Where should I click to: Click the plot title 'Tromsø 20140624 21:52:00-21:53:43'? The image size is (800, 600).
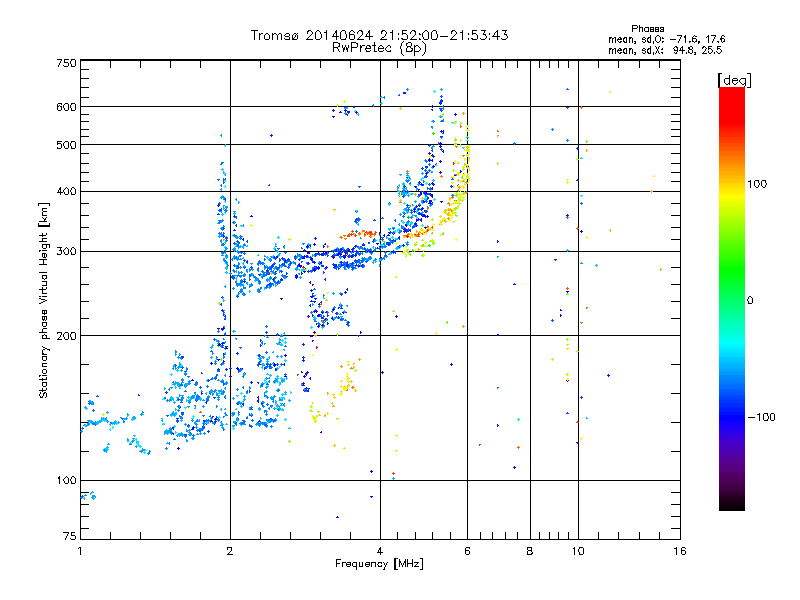379,35
